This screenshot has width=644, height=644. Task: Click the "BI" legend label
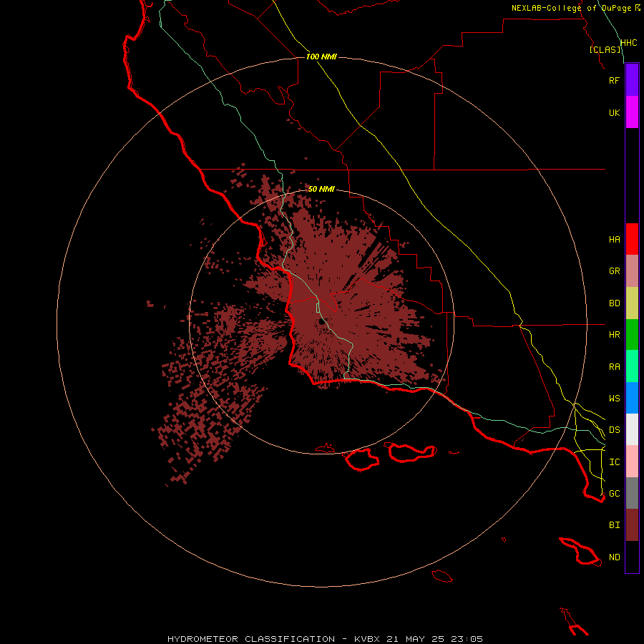[614, 525]
